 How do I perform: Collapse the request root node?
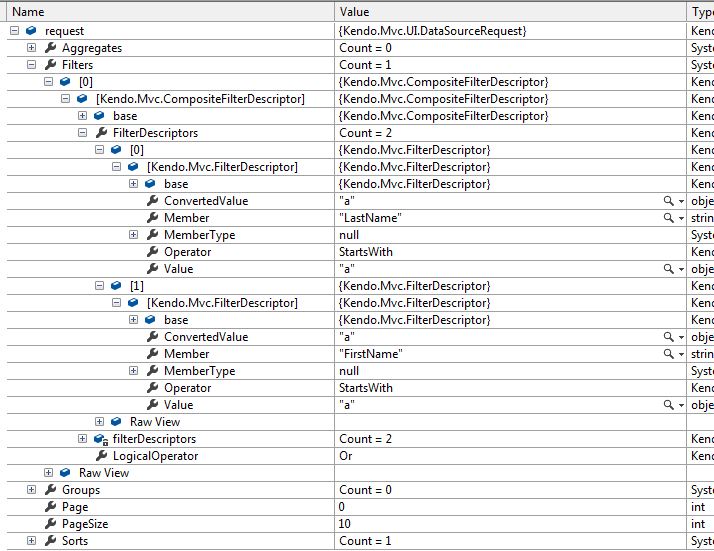point(15,31)
